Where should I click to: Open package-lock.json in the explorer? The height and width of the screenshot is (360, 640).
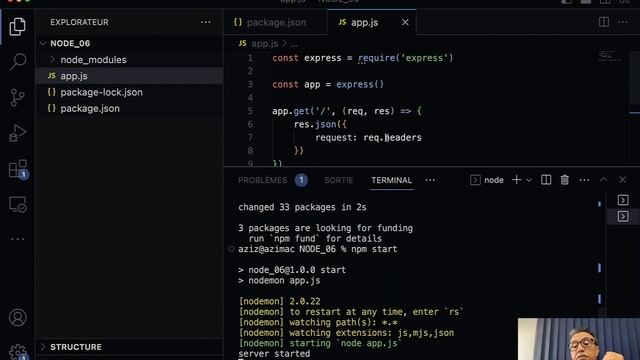tap(130, 92)
